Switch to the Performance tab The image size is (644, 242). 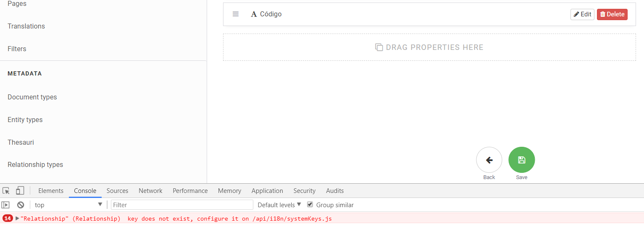tap(190, 191)
